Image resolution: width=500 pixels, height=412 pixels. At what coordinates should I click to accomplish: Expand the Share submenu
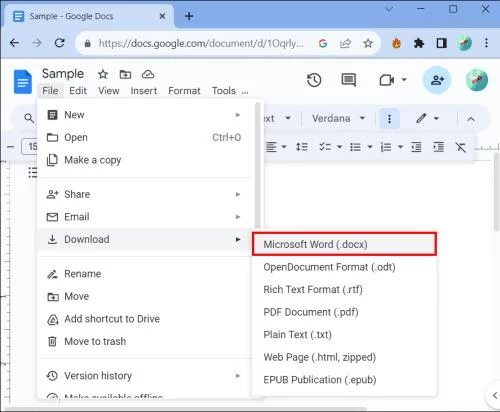145,194
